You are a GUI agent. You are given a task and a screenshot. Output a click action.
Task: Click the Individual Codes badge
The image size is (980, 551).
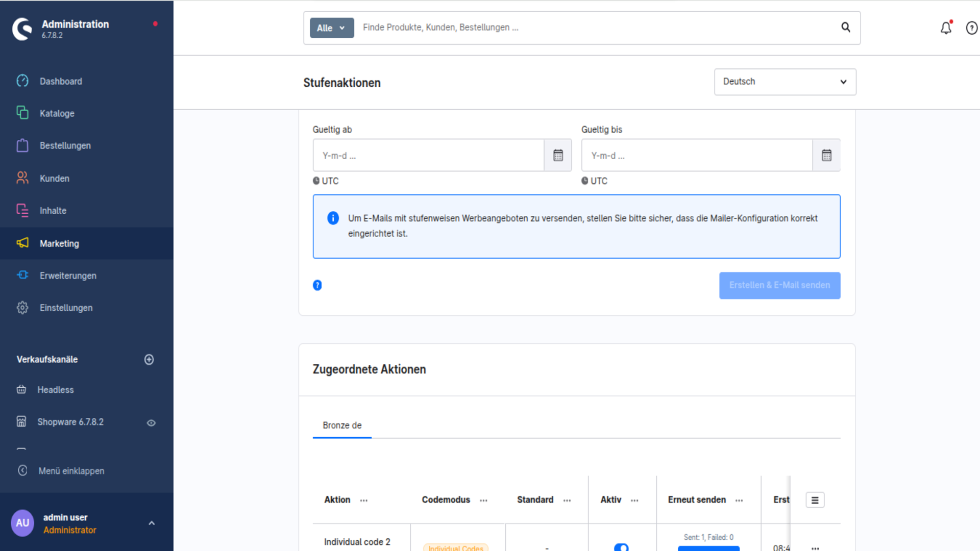[x=455, y=548]
